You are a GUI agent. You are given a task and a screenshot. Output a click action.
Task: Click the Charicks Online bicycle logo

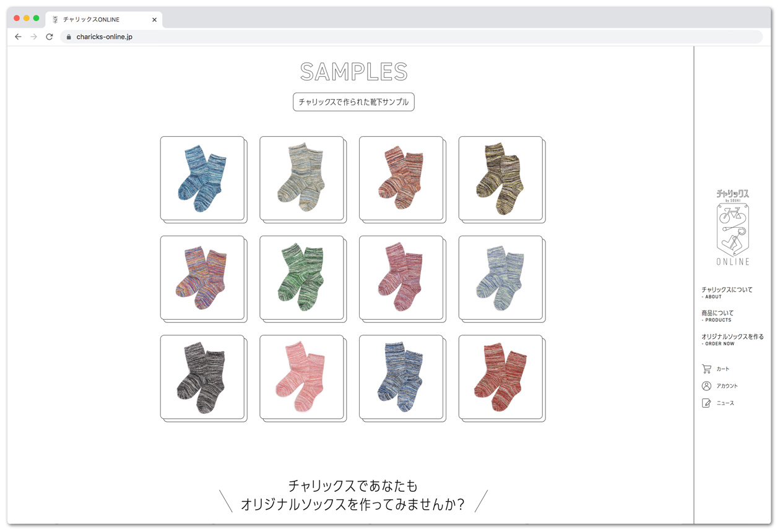pyautogui.click(x=733, y=228)
